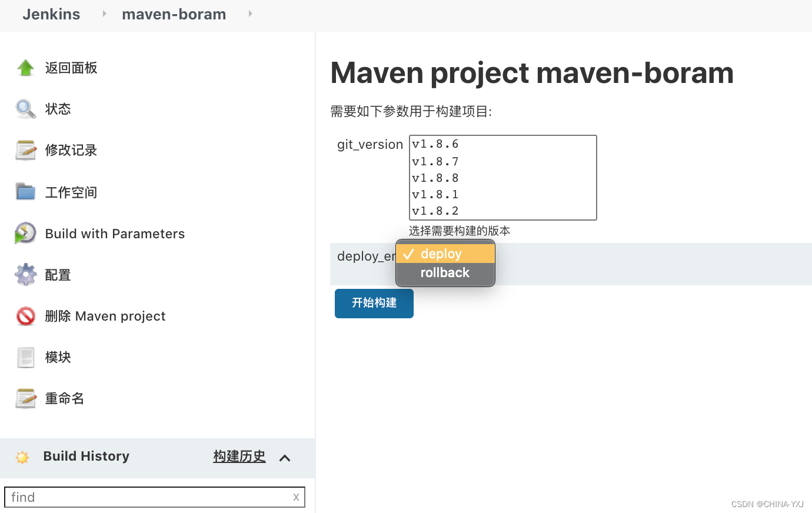Click the gear configure icon
The width and height of the screenshot is (812, 513).
coord(25,274)
